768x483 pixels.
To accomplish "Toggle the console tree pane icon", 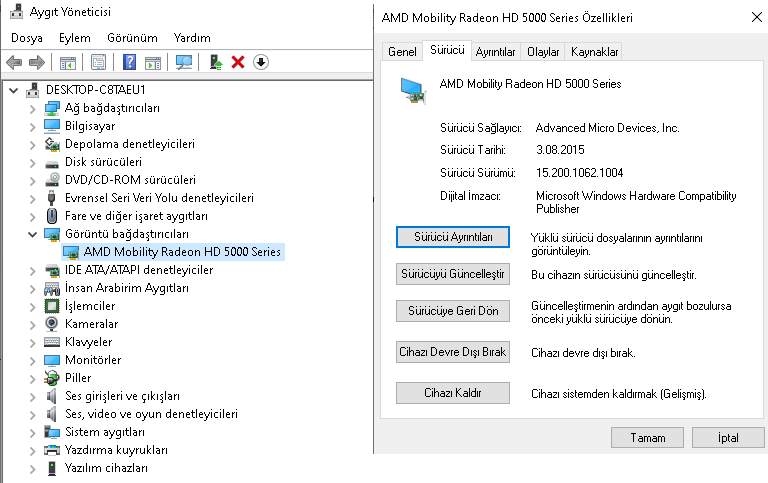I will point(68,63).
